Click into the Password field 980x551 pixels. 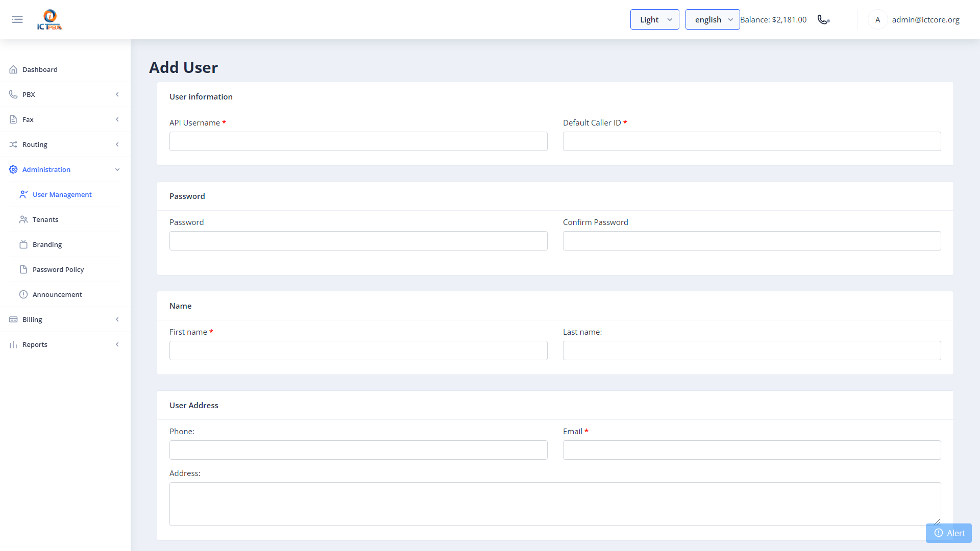point(358,241)
